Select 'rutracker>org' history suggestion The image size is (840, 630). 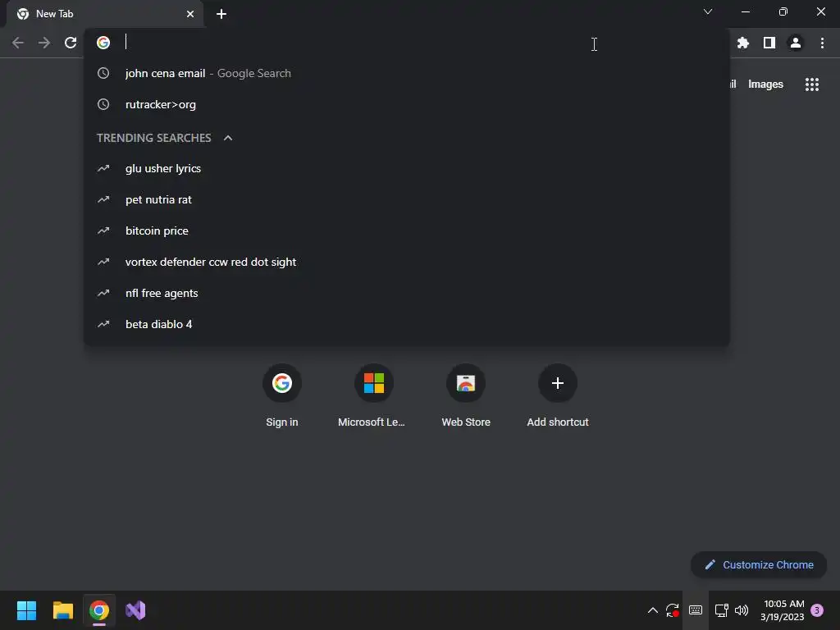point(407,104)
